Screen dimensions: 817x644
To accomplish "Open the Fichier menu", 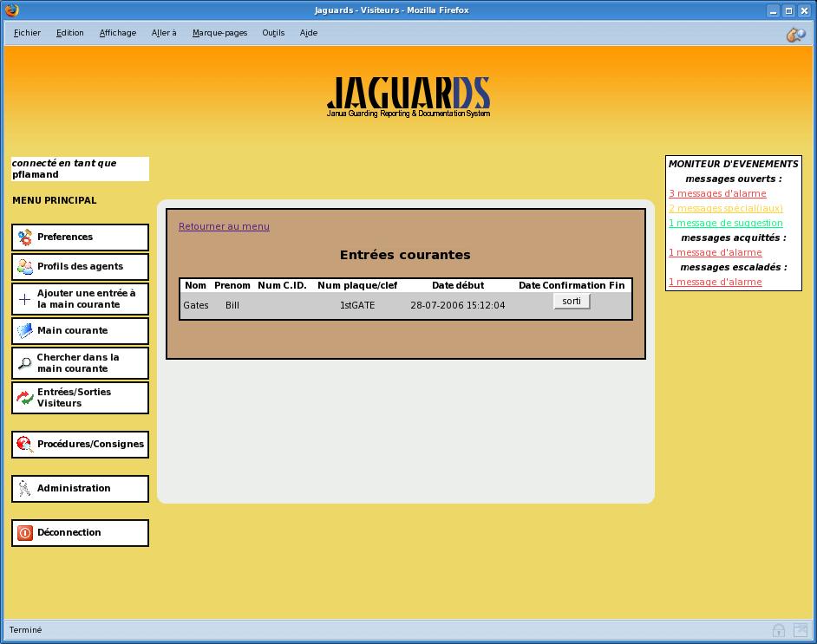I will [27, 33].
